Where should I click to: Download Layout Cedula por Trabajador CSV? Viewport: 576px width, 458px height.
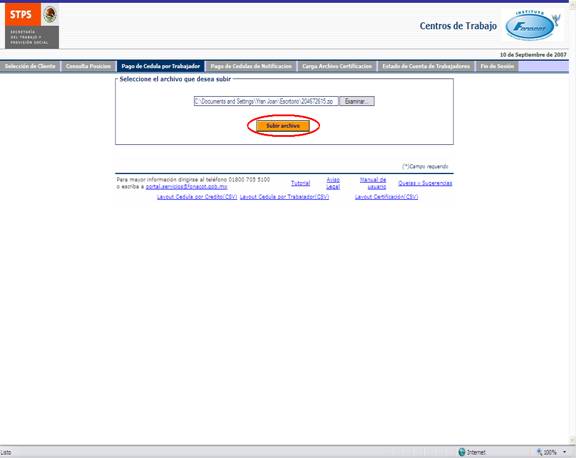click(x=284, y=197)
